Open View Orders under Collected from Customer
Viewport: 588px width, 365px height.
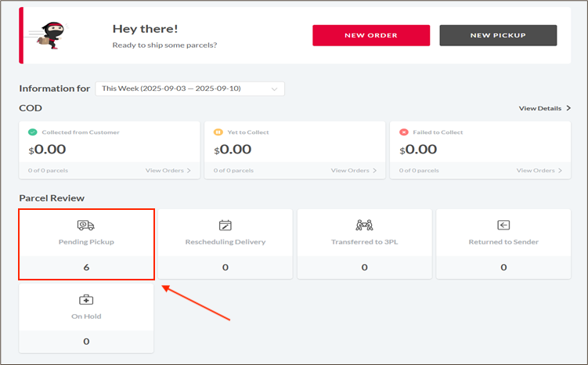[168, 170]
